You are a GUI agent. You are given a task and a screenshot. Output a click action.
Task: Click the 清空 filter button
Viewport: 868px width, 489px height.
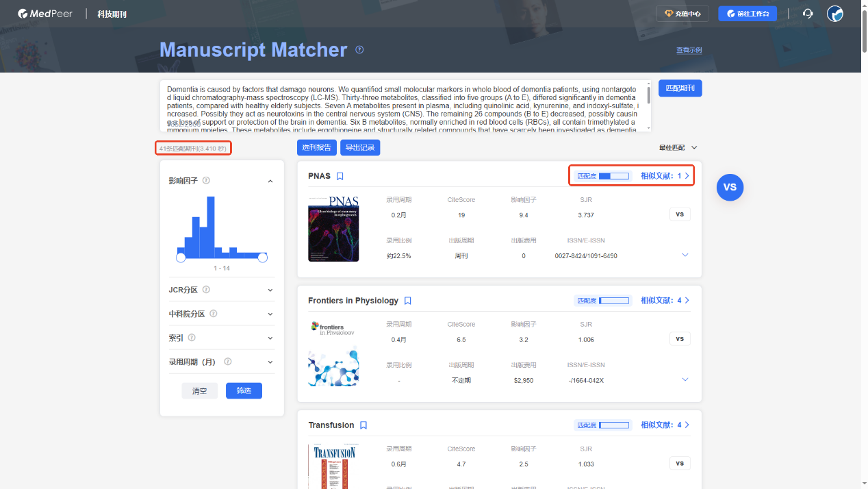pos(199,390)
